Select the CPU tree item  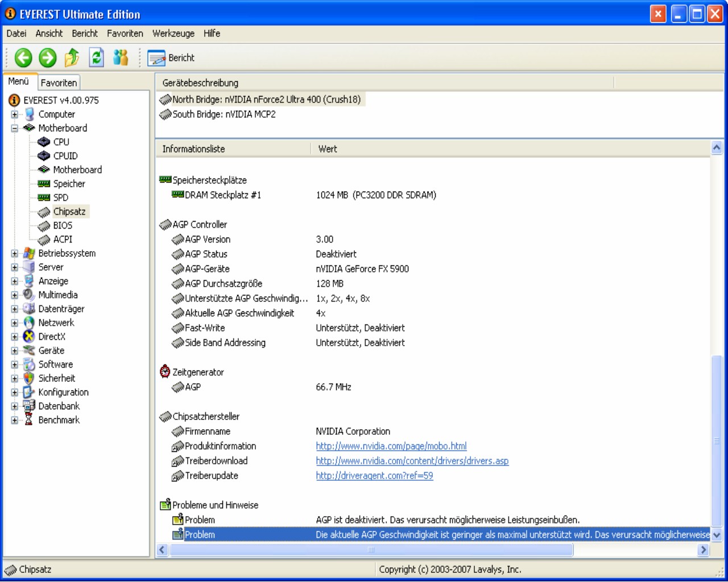click(x=61, y=142)
